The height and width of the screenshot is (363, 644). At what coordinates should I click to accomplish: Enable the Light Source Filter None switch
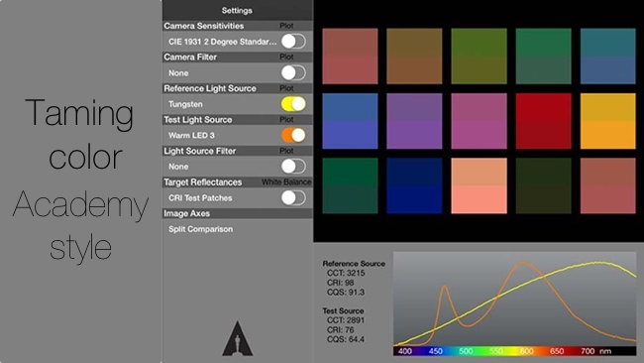point(293,167)
